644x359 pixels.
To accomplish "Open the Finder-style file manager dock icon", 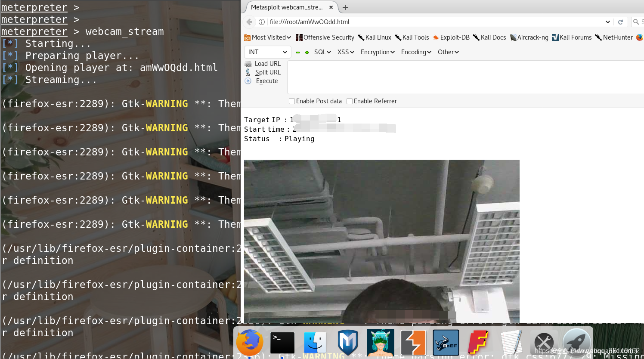I will [x=315, y=343].
